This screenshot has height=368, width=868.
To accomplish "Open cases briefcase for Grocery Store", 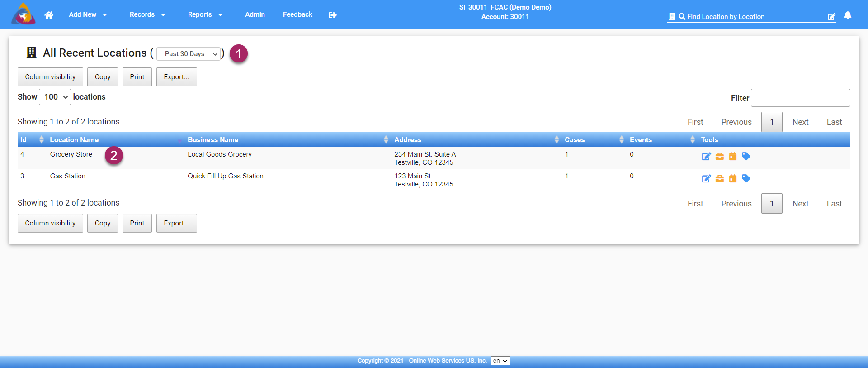I will pyautogui.click(x=720, y=157).
